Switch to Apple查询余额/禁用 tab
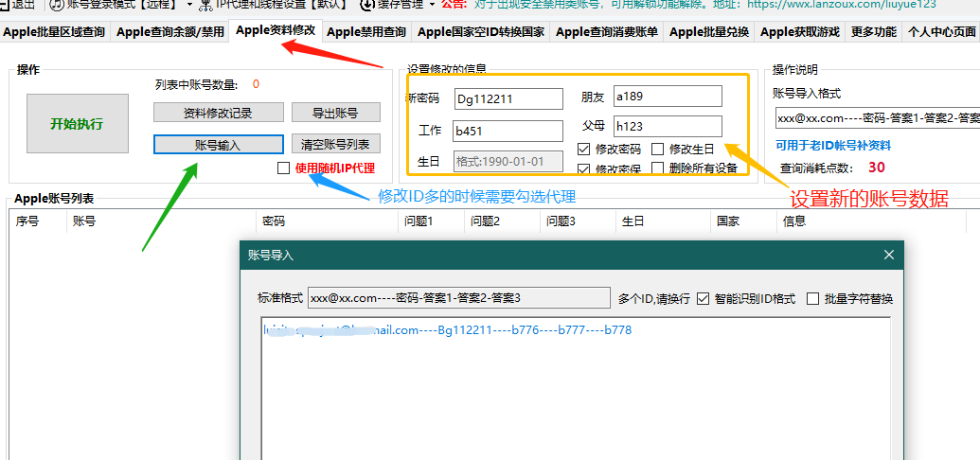Screen dimensions: 980x460 coord(170,32)
